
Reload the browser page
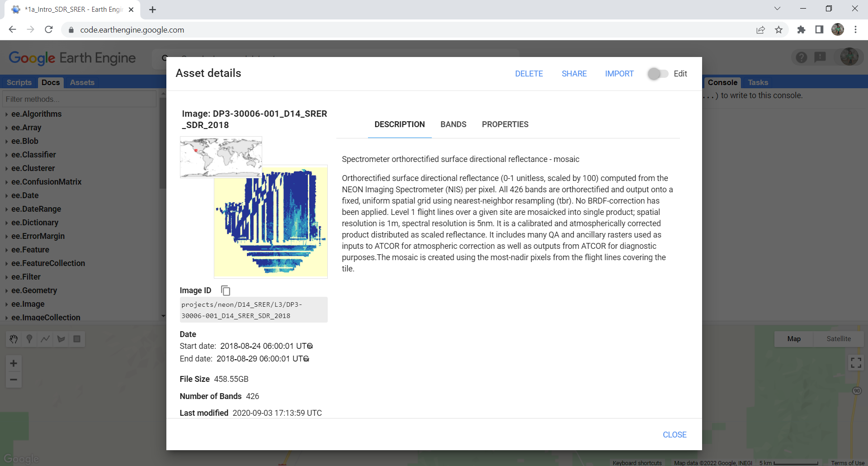pyautogui.click(x=49, y=29)
